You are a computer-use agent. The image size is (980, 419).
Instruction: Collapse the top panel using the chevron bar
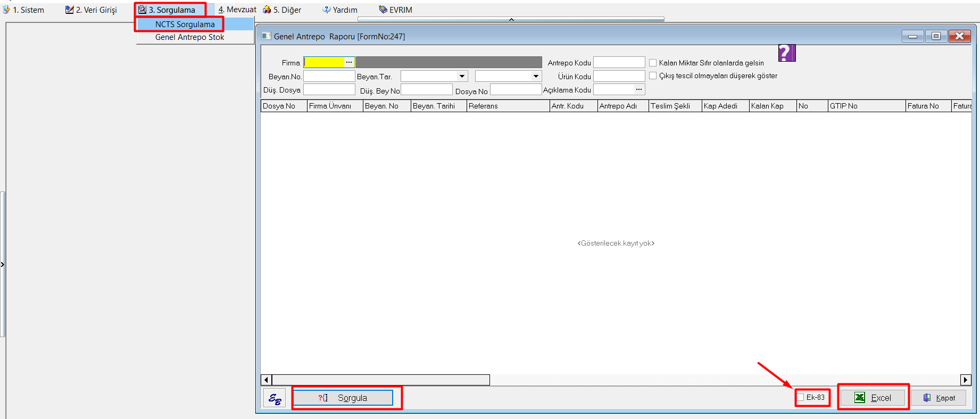511,20
